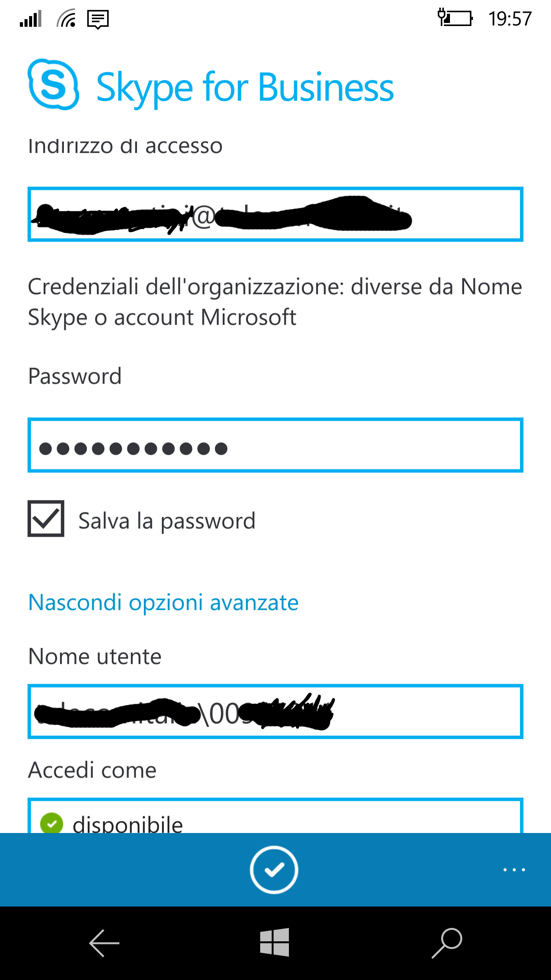The height and width of the screenshot is (980, 551).
Task: Tap the Skype for Business logo icon
Action: pos(54,85)
